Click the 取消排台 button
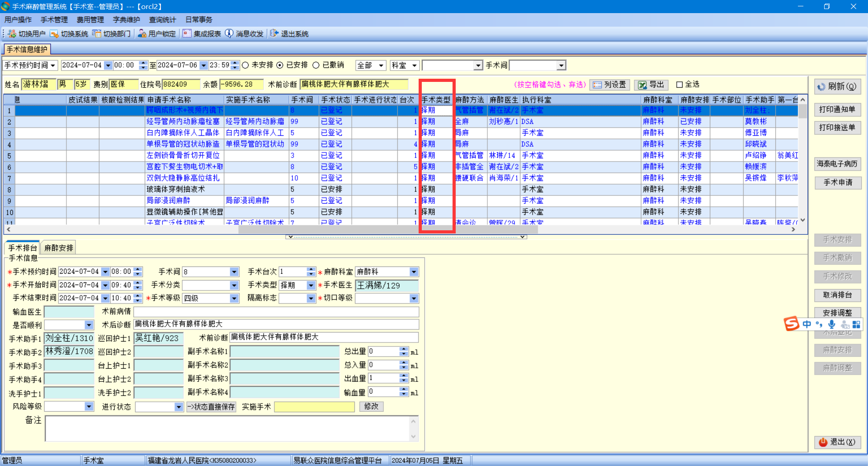This screenshot has height=466, width=868. (x=837, y=295)
